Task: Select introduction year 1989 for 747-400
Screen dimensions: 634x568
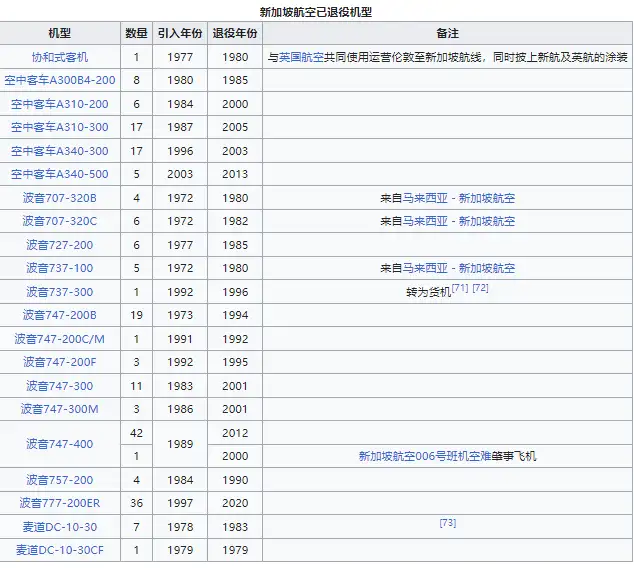Action: [x=180, y=444]
